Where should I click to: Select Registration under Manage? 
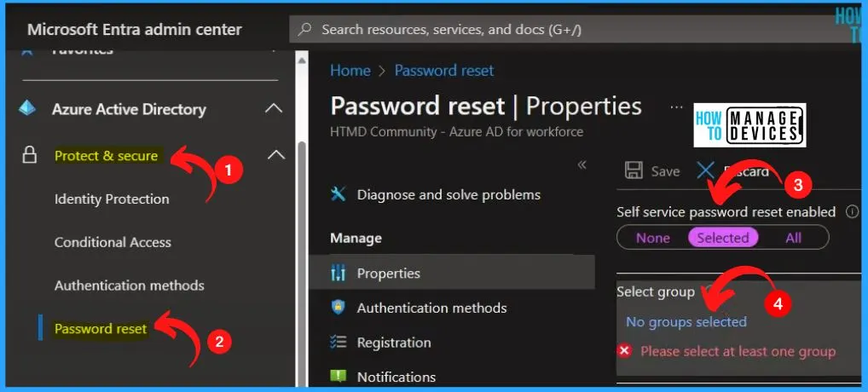coord(394,343)
